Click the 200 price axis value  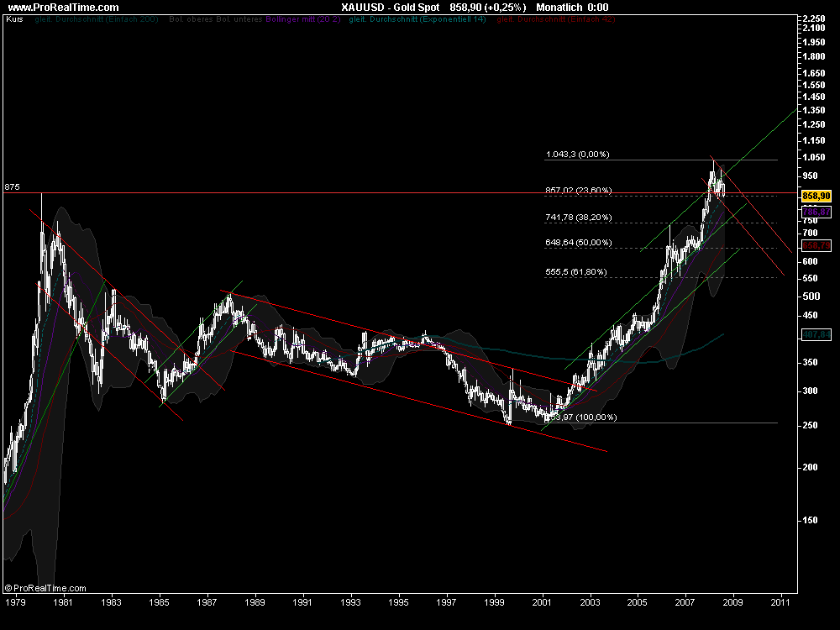point(810,467)
